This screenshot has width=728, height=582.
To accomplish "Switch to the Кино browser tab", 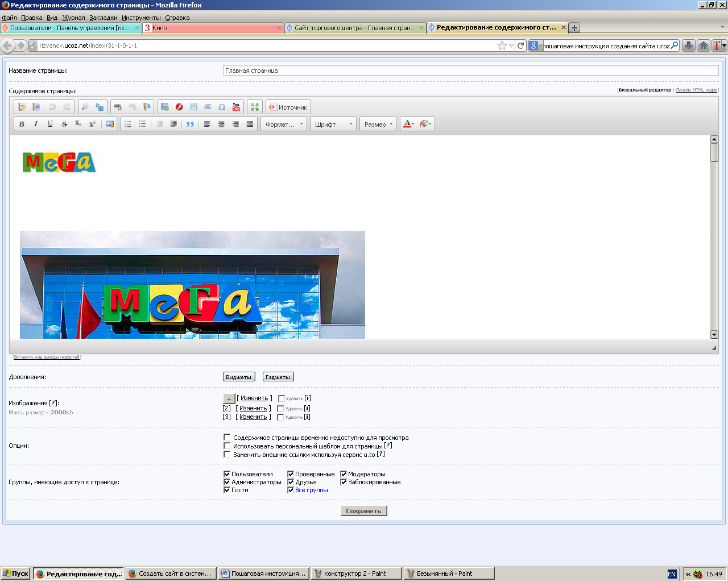I will coord(213,27).
